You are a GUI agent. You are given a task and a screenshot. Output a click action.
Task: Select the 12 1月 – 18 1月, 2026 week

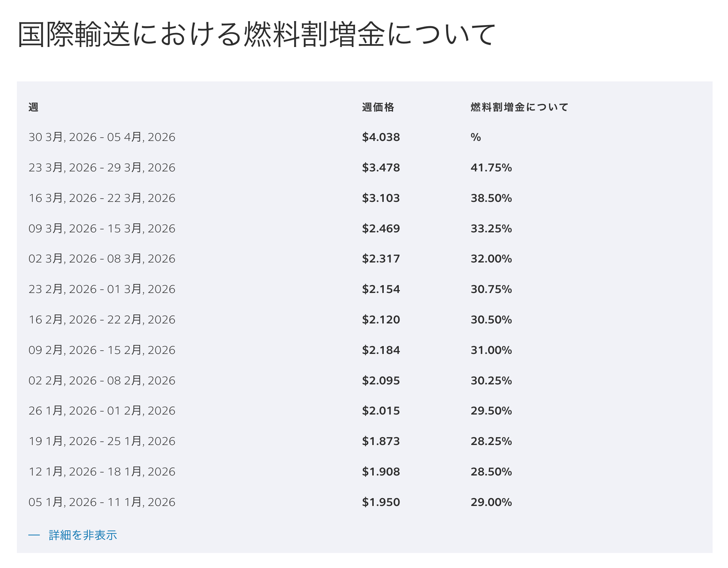pyautogui.click(x=102, y=472)
